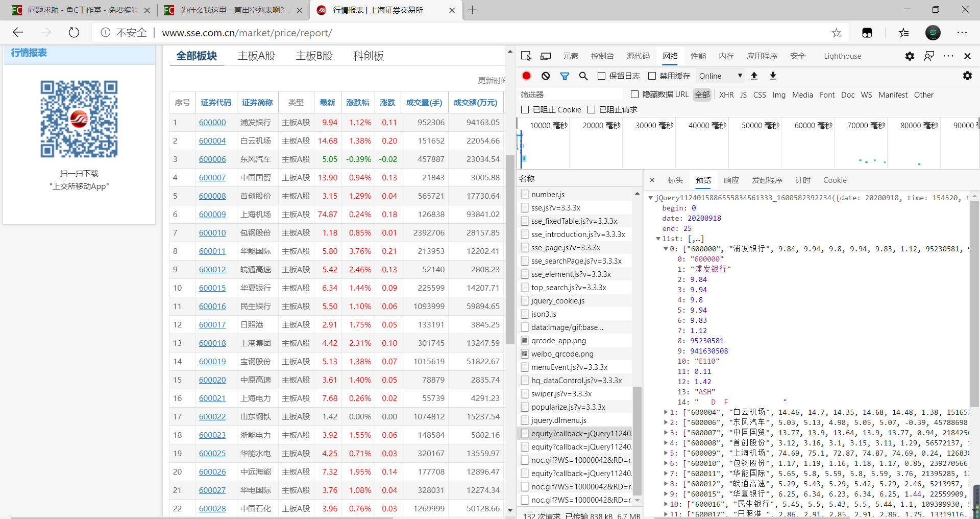Open the 源代码 DevTools tab

(638, 56)
